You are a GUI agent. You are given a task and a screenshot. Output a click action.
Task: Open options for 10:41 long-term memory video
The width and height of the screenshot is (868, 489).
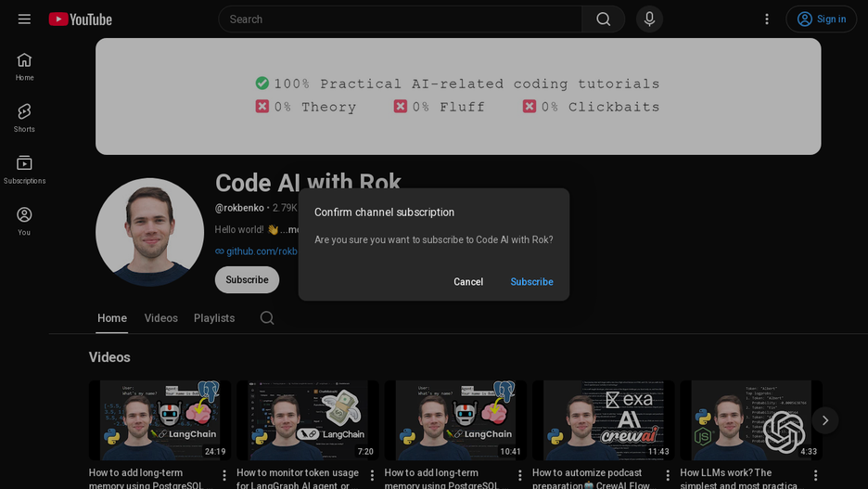click(x=520, y=475)
